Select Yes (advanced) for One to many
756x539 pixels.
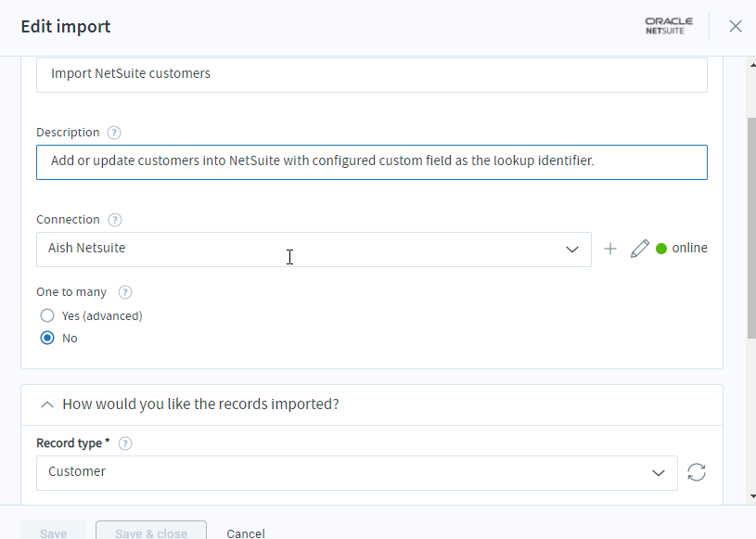tap(47, 315)
